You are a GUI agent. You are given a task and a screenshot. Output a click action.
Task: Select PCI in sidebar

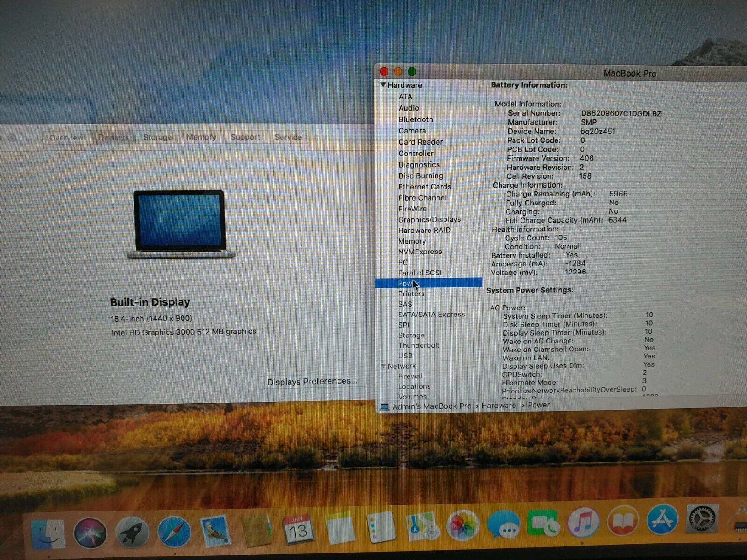(x=404, y=262)
